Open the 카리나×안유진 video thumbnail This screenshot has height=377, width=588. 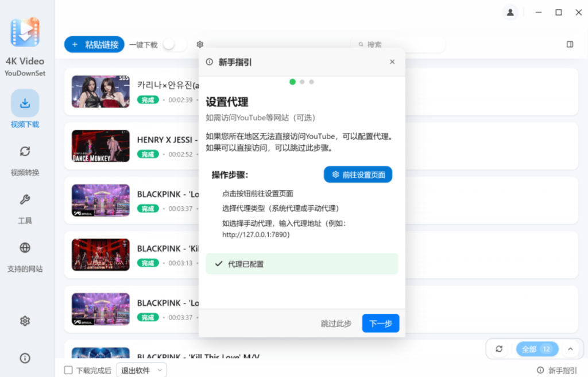pyautogui.click(x=100, y=91)
